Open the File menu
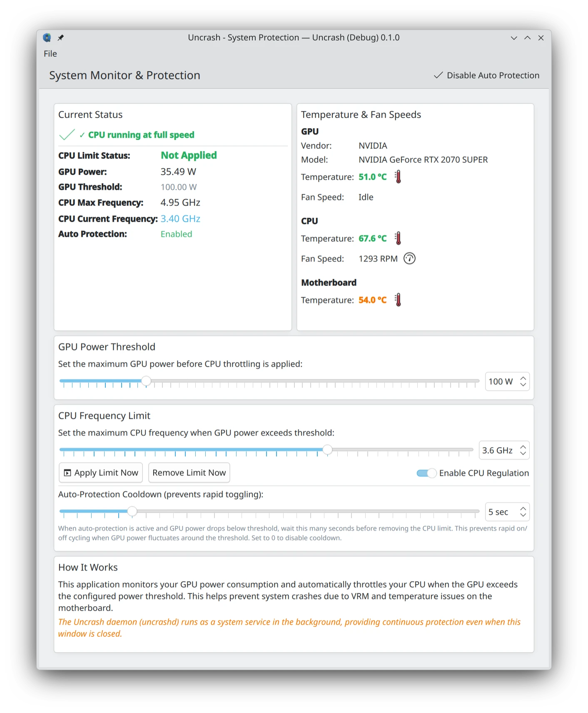Screen dimensions: 588x713 (50, 53)
